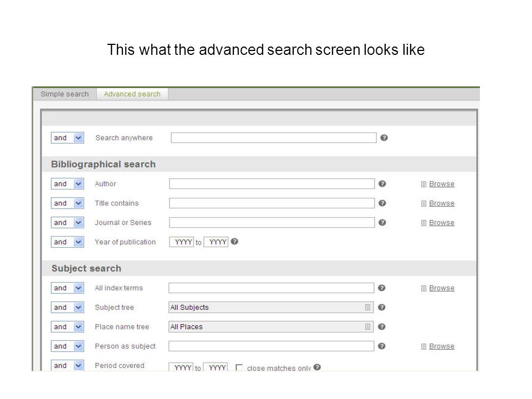532x399 pixels.
Task: Click the Period covered start YYYY field
Action: (181, 367)
